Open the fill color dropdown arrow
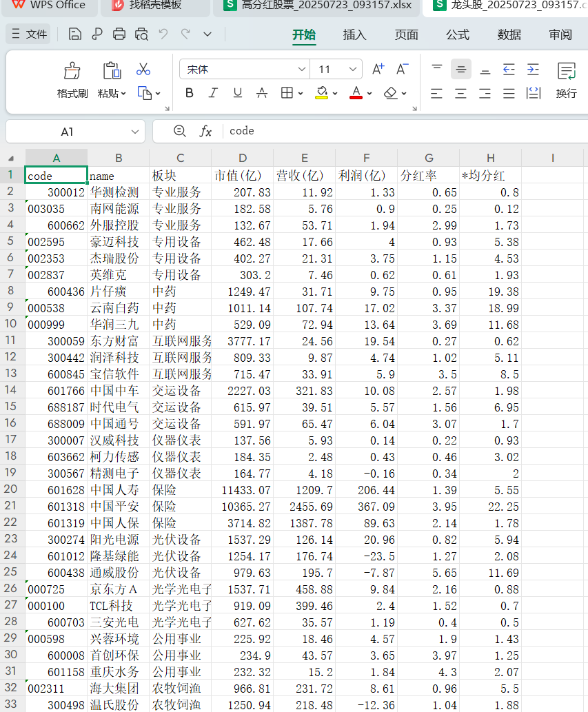 335,94
